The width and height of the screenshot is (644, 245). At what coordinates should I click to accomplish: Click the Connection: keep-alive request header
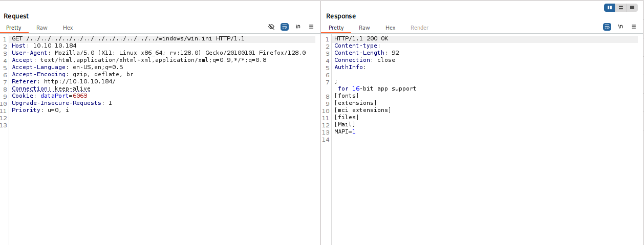click(x=51, y=88)
